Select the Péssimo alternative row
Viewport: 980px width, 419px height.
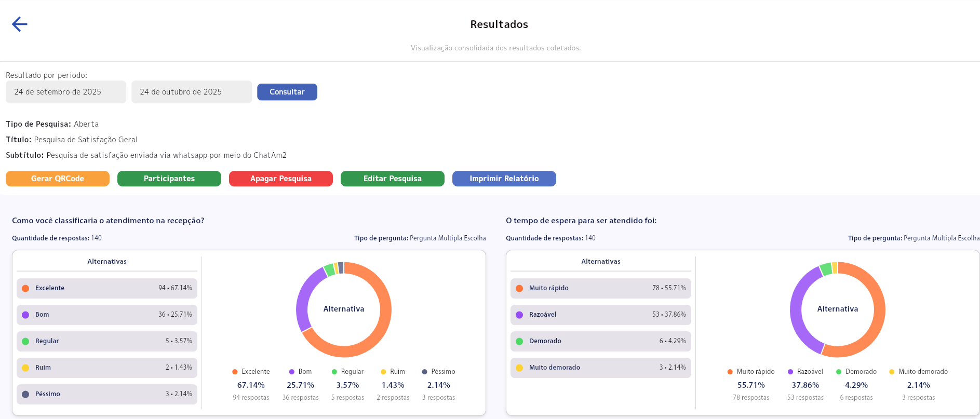(x=107, y=394)
